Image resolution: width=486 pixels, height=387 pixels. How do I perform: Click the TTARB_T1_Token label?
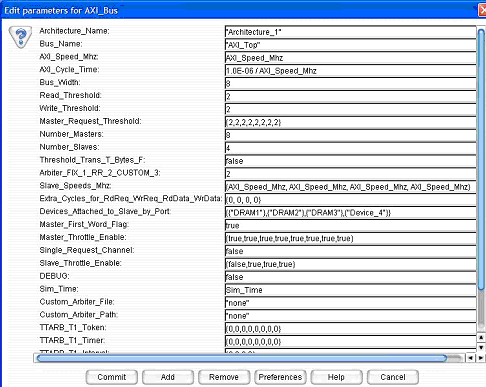pyautogui.click(x=73, y=328)
